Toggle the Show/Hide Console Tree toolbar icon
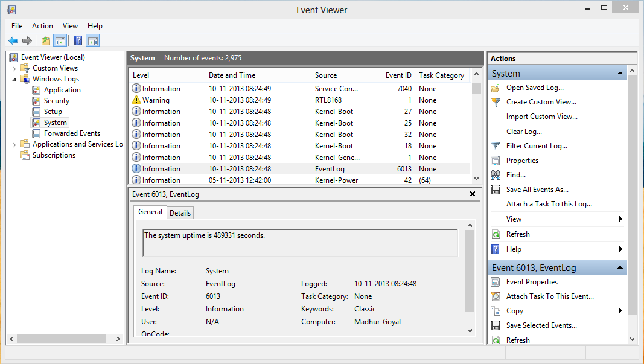644x364 pixels. click(60, 40)
